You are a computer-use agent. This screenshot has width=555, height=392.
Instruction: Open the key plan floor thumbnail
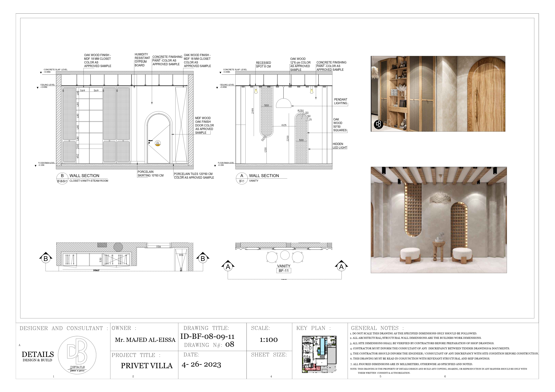coord(319,354)
